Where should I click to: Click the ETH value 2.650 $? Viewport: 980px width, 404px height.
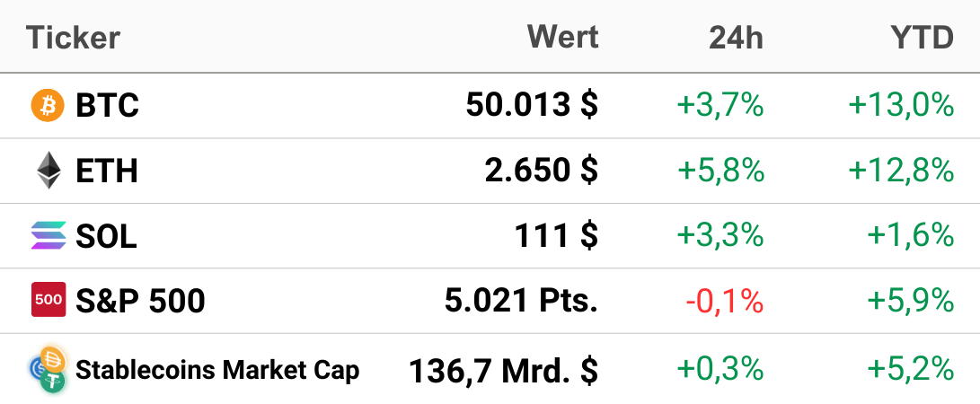542,170
